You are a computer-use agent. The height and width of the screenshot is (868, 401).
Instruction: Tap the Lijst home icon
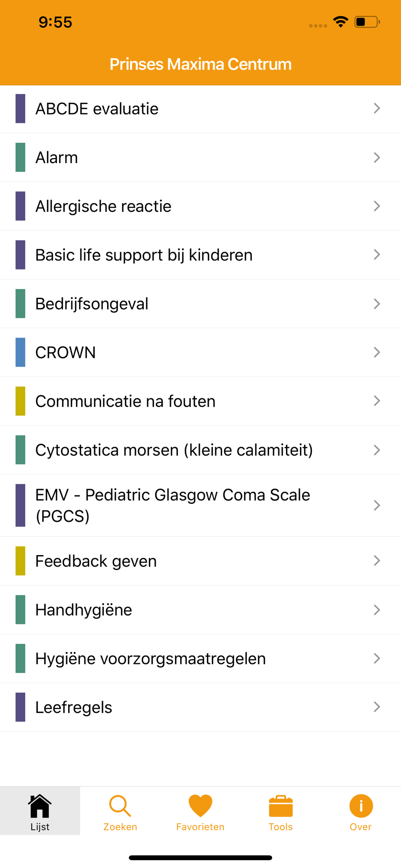pyautogui.click(x=40, y=806)
